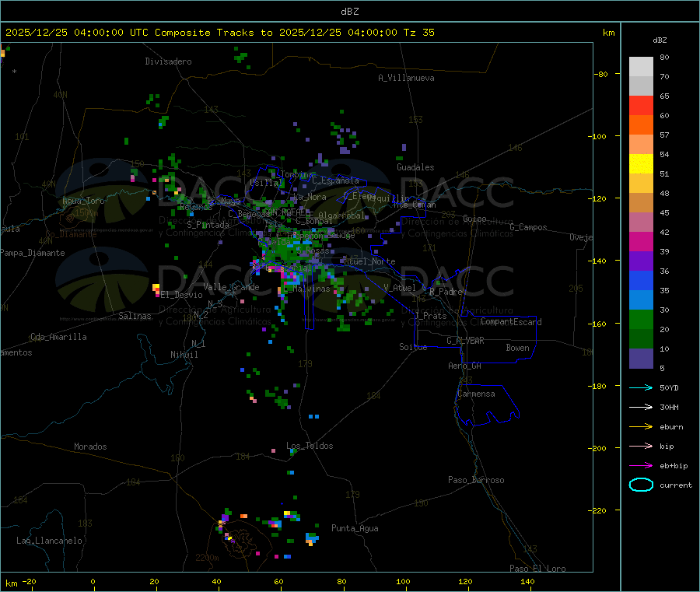Viewport: 700px width, 592px height.
Task: Click the Bowen place label
Action: point(518,348)
